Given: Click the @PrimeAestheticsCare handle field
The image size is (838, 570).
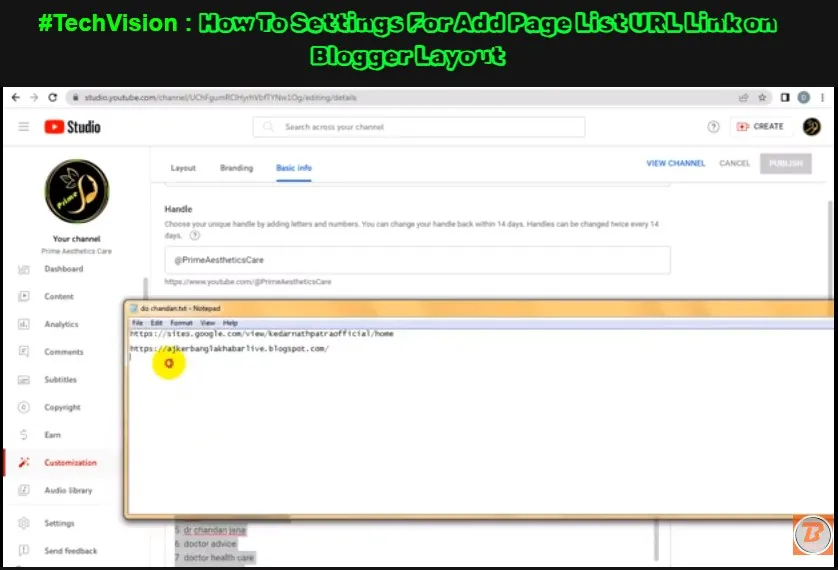Looking at the screenshot, I should click(x=417, y=260).
